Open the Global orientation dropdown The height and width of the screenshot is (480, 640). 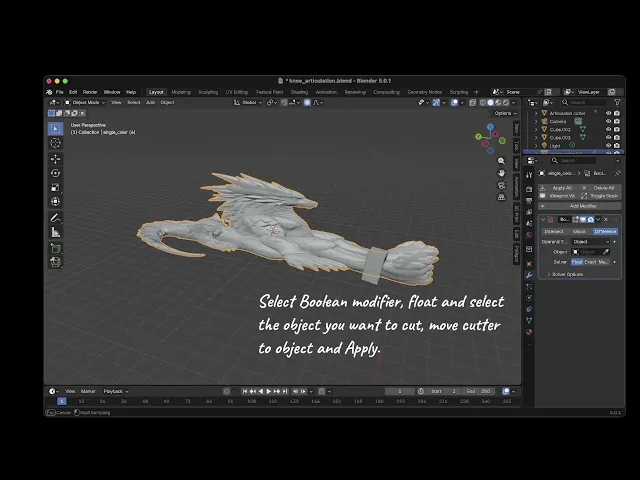click(x=248, y=102)
